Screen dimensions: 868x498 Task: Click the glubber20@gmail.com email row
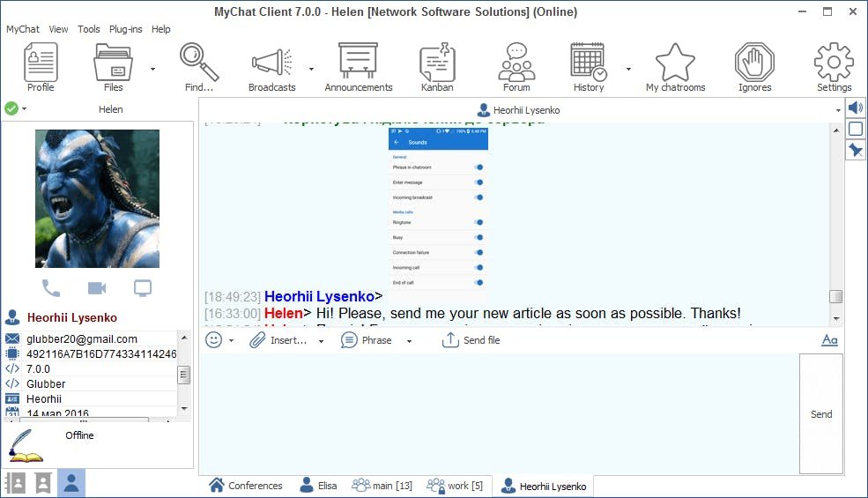[90, 338]
